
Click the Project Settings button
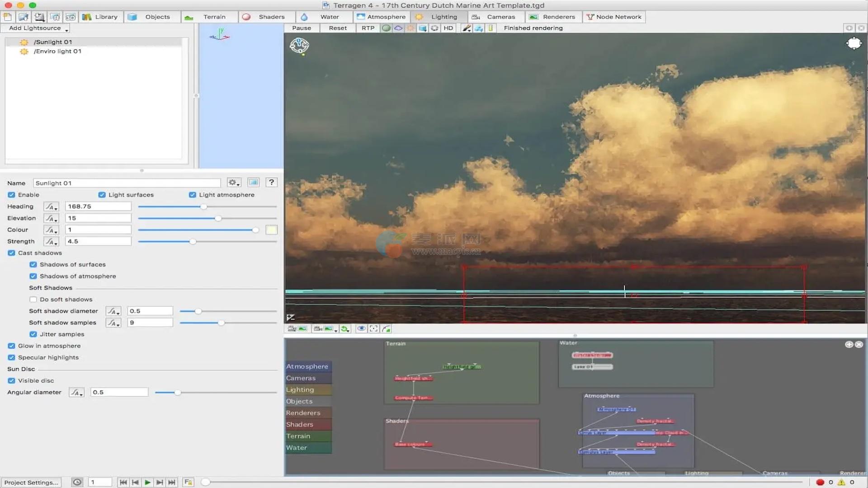click(x=31, y=482)
